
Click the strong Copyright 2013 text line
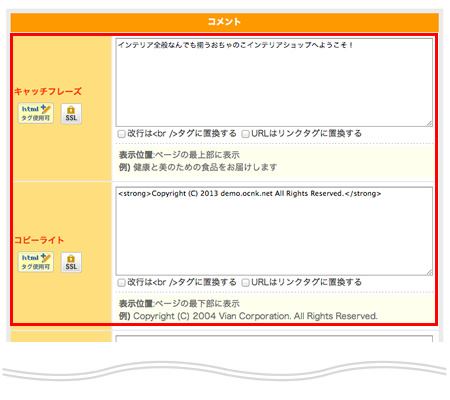pos(250,194)
